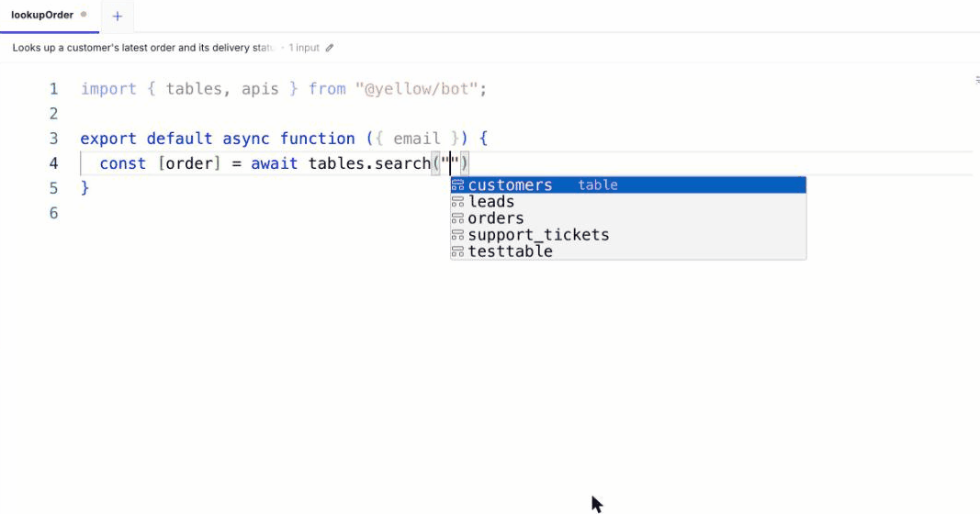Click the unsaved-changes dot on lookupOrder tab
The height and width of the screenshot is (514, 980).
tap(84, 15)
